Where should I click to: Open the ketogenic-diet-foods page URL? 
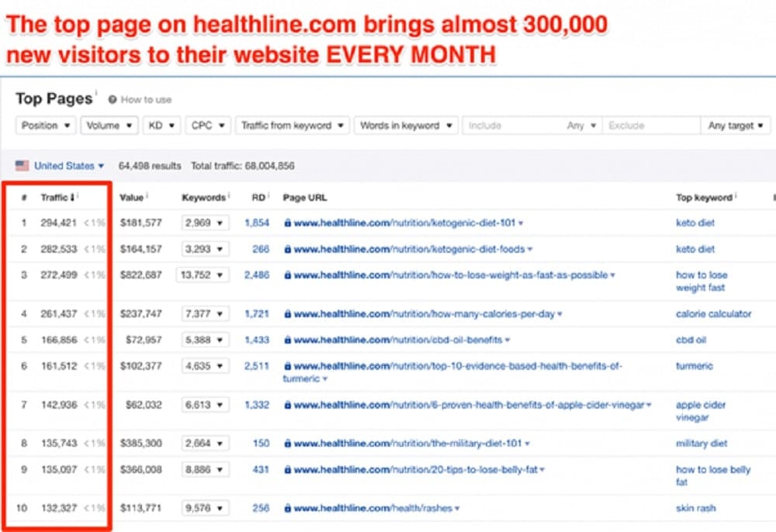[413, 250]
